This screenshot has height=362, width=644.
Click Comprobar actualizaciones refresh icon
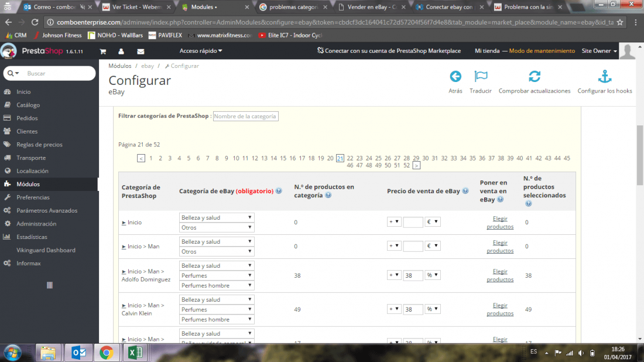(x=535, y=76)
